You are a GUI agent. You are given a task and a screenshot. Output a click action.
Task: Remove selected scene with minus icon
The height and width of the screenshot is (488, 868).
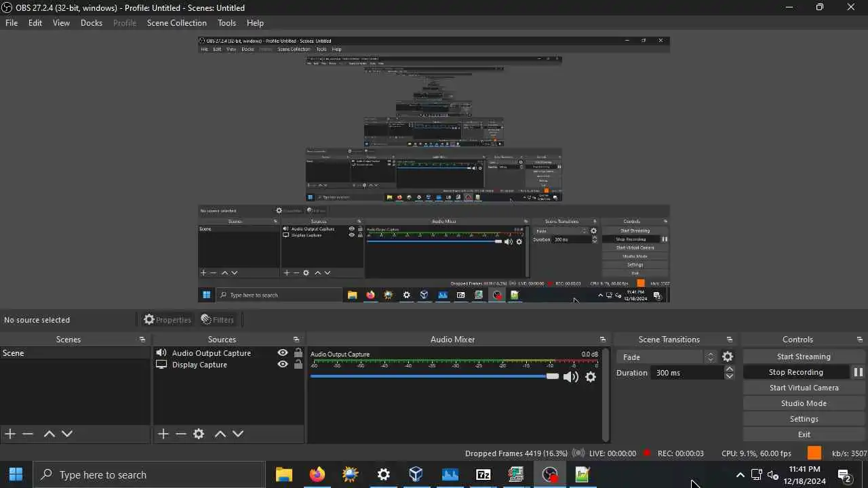click(x=28, y=434)
